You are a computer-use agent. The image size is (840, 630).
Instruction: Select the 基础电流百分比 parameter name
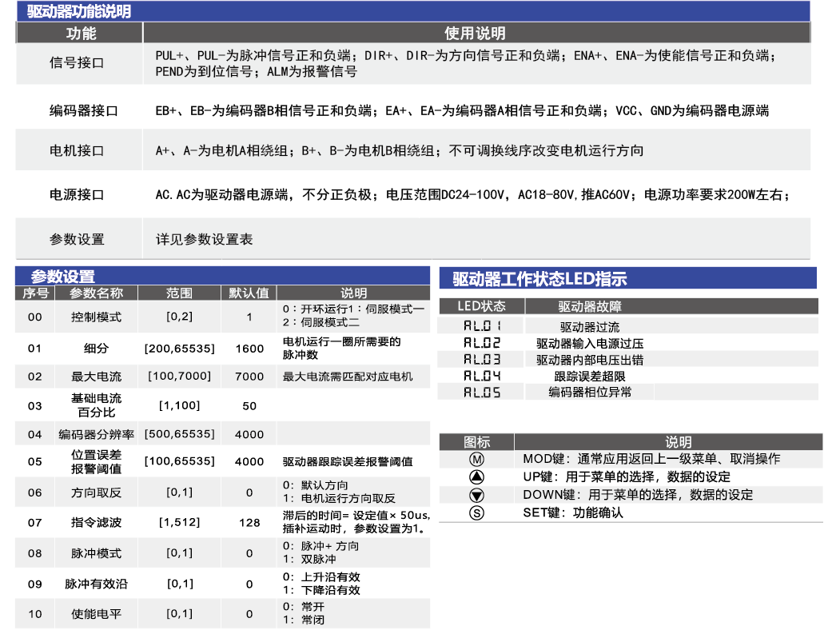(97, 405)
